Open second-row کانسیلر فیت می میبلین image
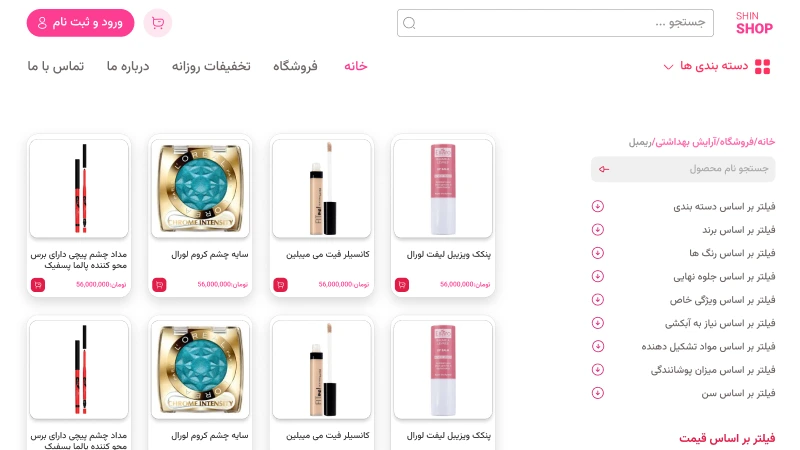The height and width of the screenshot is (450, 800). pyautogui.click(x=322, y=369)
